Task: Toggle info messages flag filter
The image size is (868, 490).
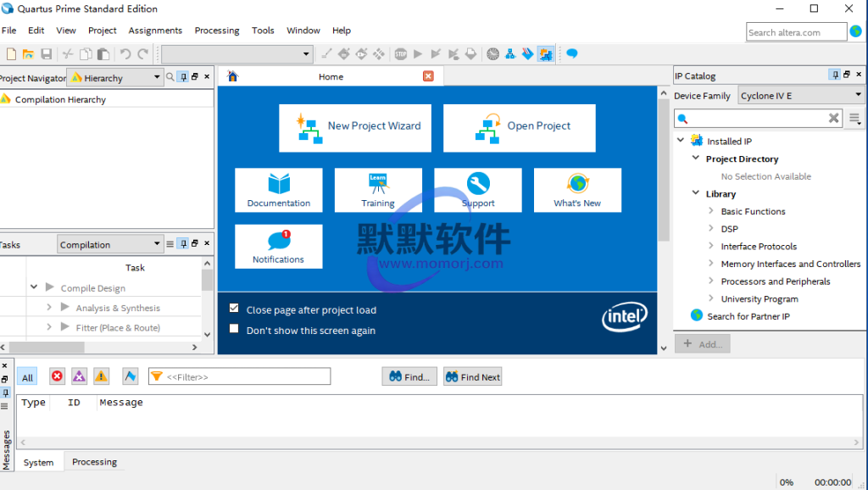Action: 130,376
